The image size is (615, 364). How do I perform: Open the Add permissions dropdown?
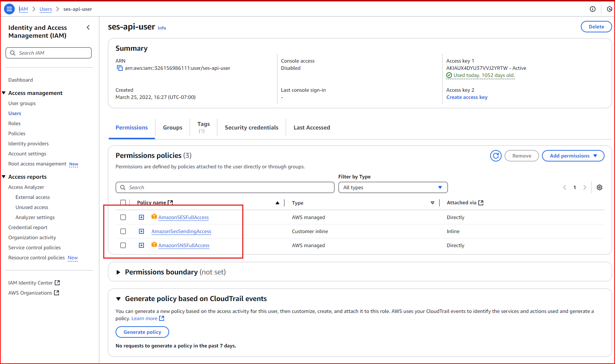[573, 156]
